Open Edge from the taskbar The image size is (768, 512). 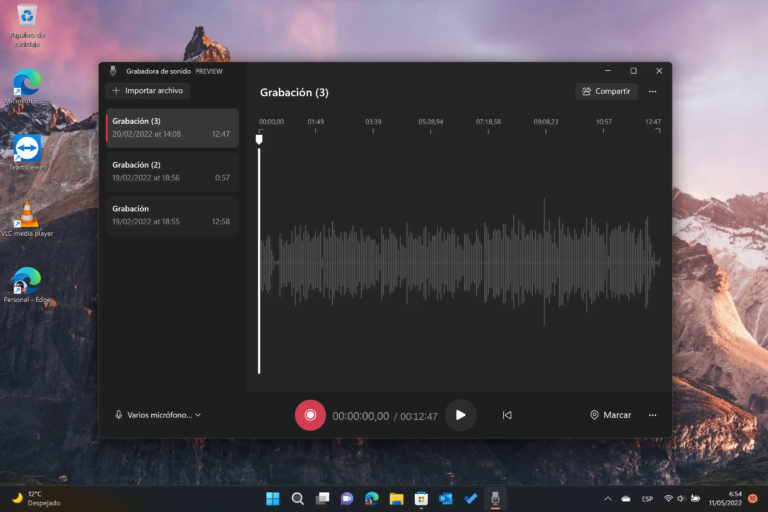tap(372, 499)
